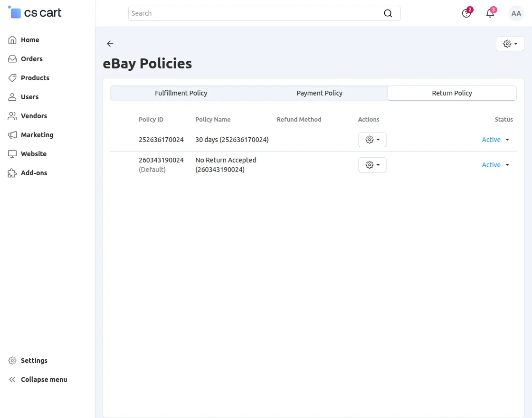Open Settings in the sidebar
Image resolution: width=532 pixels, height=418 pixels.
click(x=28, y=361)
